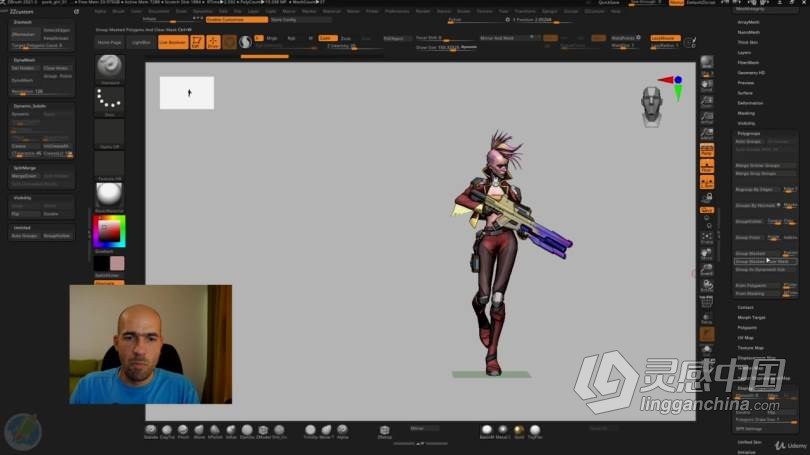Expand the FiberMesh subpalette
810x455 pixels.
click(748, 62)
